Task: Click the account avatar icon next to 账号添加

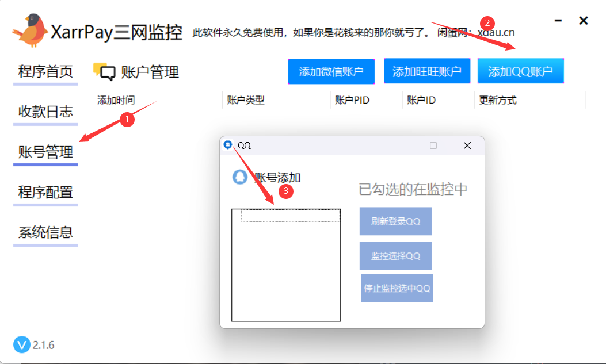Action: (241, 178)
